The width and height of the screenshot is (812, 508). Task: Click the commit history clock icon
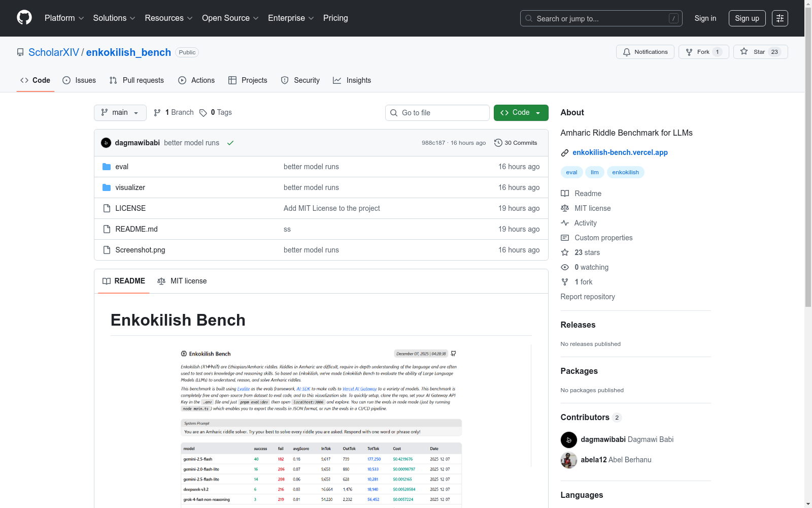[x=498, y=143]
